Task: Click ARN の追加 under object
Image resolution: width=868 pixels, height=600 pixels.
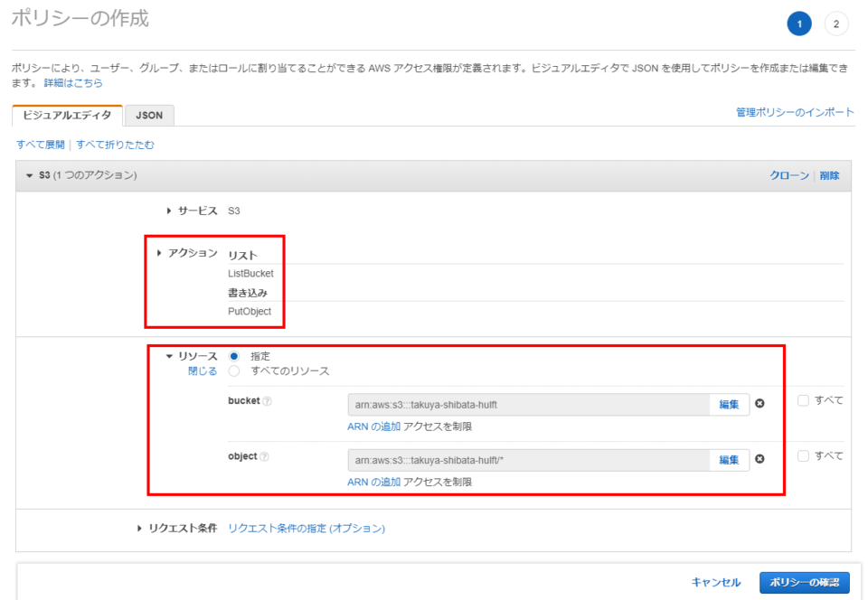Action: 373,483
